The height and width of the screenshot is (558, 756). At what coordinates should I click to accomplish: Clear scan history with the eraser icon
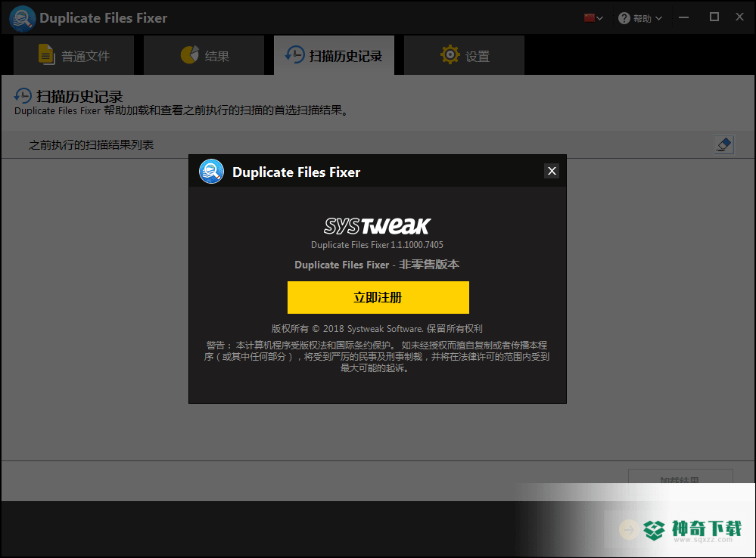tap(723, 144)
